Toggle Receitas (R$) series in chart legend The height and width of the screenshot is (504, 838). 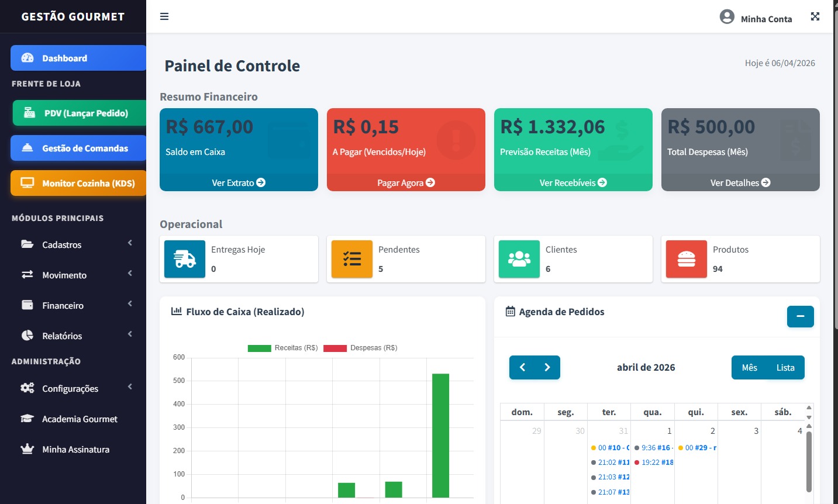point(282,348)
